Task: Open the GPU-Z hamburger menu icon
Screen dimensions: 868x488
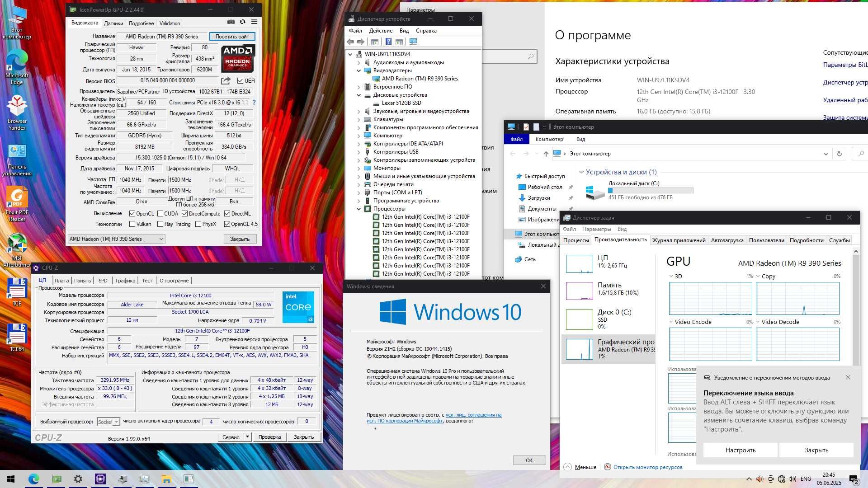Action: (254, 22)
